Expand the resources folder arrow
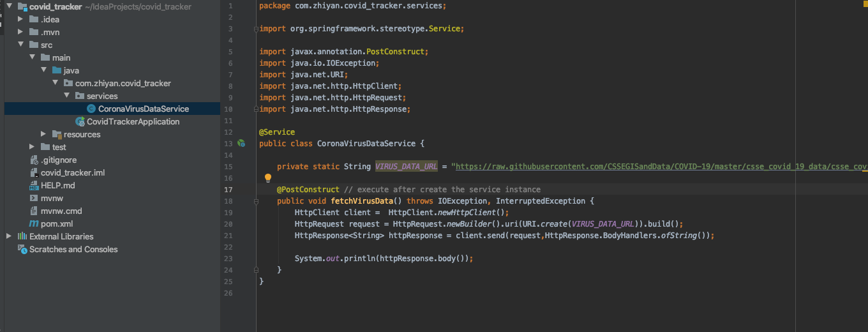Viewport: 868px width, 332px height. pyautogui.click(x=43, y=135)
